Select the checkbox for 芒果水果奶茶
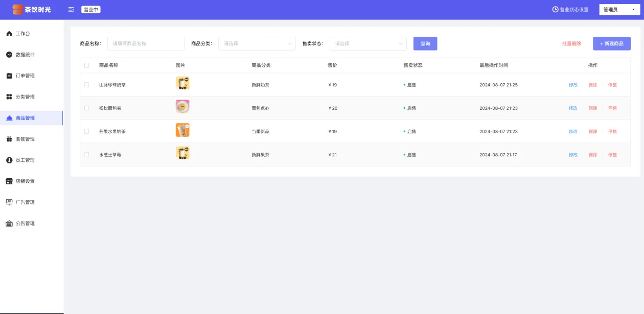Viewport: 644px width, 314px height. click(x=86, y=132)
